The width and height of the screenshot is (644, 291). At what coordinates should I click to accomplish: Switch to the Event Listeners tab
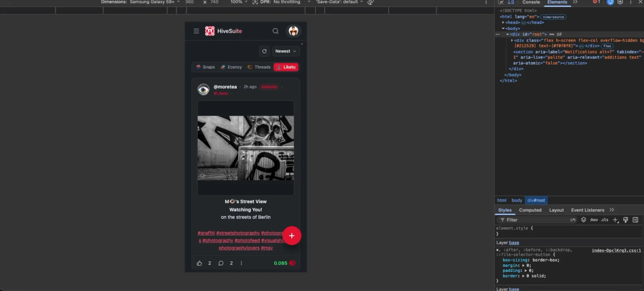[588, 210]
